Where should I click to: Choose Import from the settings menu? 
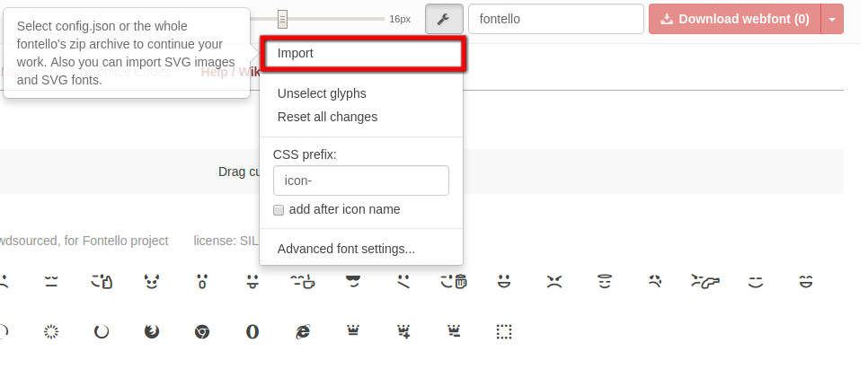pos(363,54)
